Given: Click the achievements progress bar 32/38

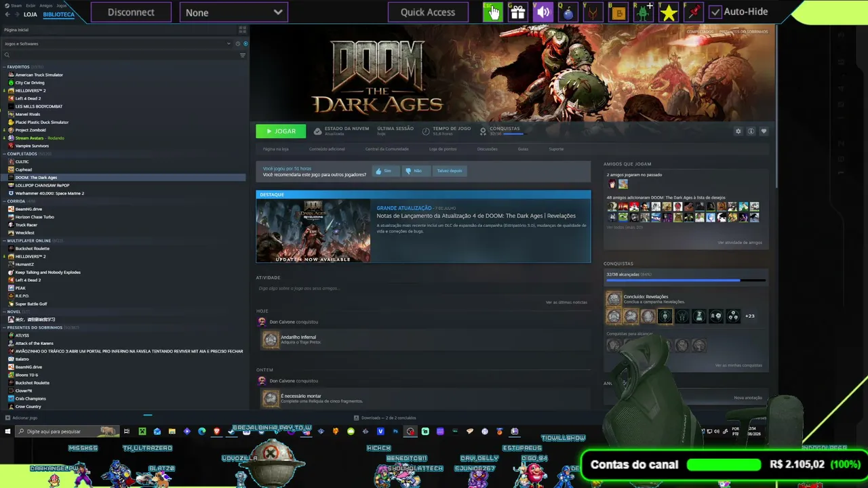Looking at the screenshot, I should point(686,279).
